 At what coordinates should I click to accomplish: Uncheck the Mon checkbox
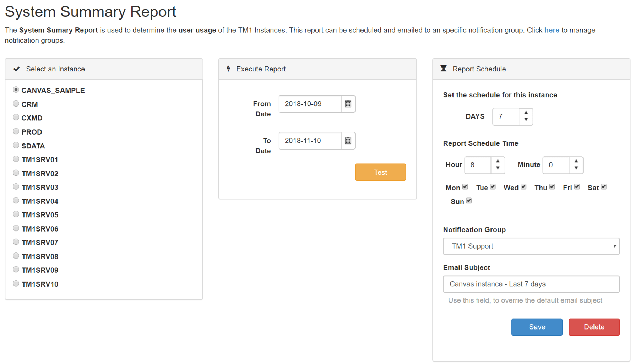click(465, 187)
